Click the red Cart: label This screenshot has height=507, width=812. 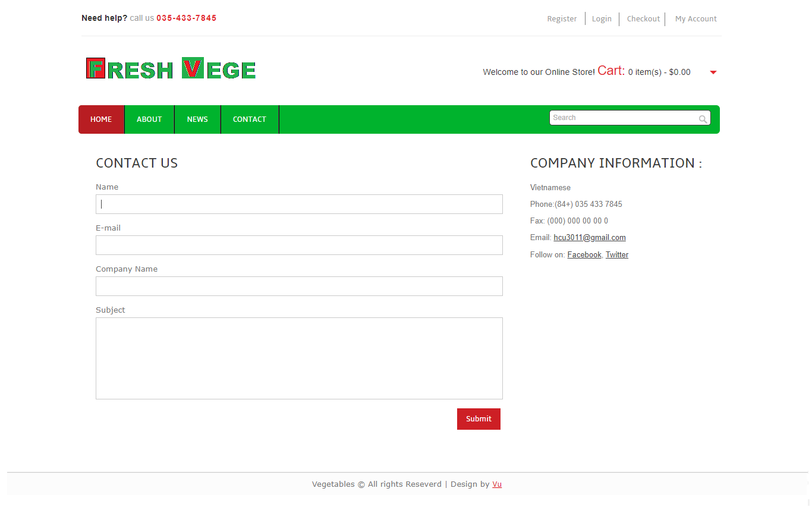(611, 71)
